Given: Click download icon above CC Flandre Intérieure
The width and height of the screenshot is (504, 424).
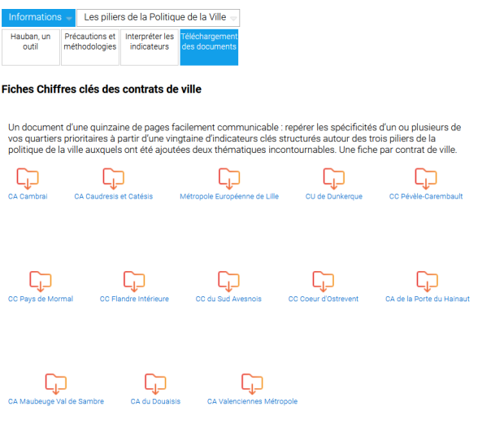Looking at the screenshot, I should click(x=134, y=281).
